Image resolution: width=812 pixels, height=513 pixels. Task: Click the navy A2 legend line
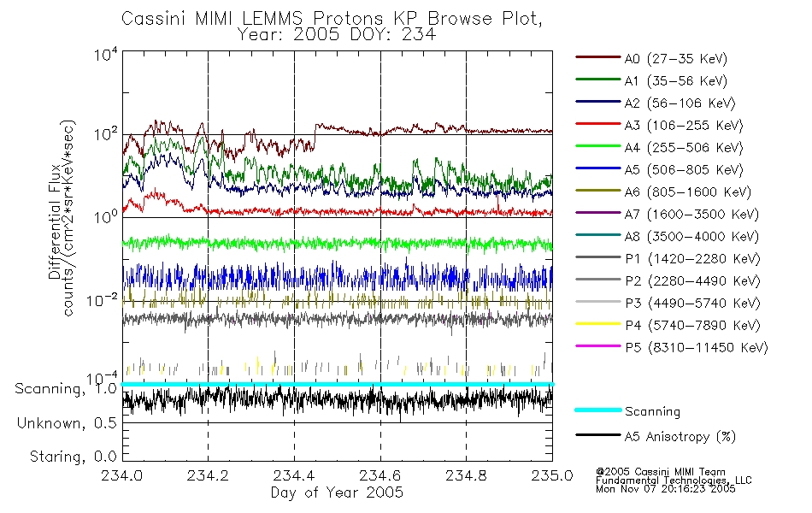click(x=598, y=102)
